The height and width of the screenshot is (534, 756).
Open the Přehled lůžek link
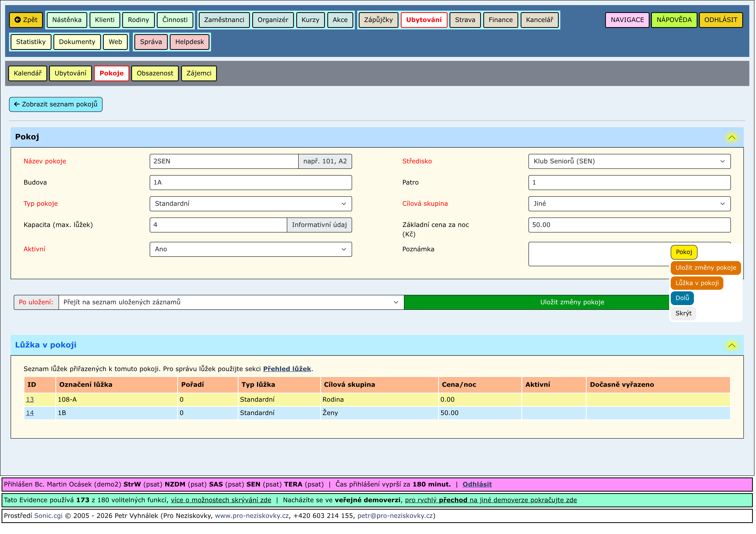coord(287,369)
